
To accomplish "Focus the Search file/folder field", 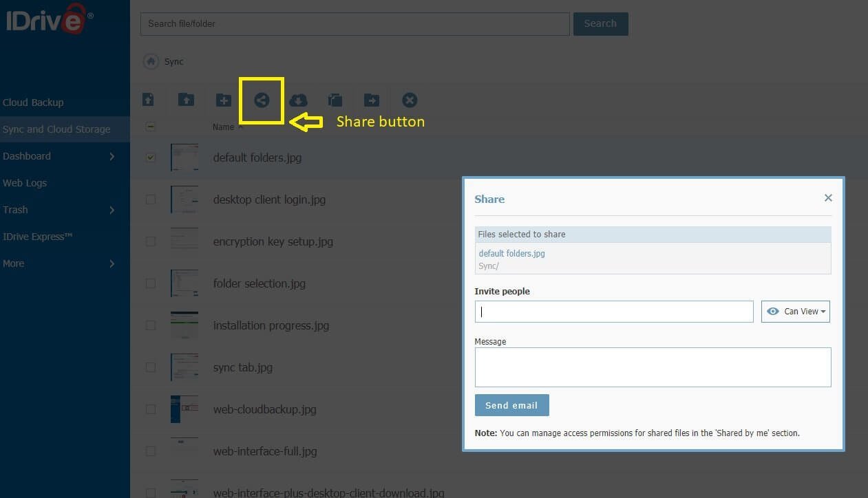I will (354, 23).
